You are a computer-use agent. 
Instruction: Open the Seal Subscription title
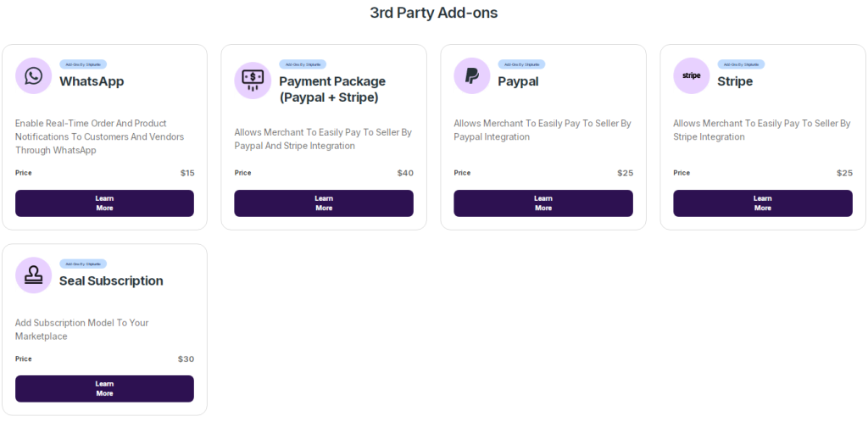tap(111, 280)
